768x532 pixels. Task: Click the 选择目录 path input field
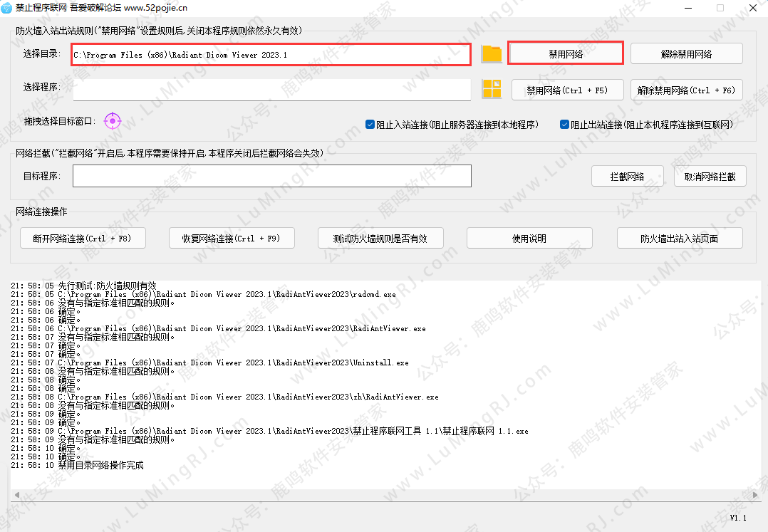pos(271,55)
